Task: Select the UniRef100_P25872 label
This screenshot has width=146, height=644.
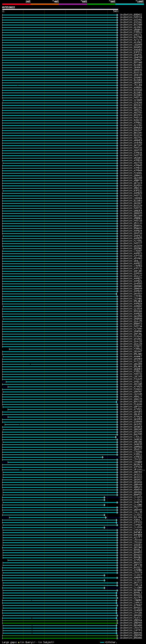Action: click(131, 347)
